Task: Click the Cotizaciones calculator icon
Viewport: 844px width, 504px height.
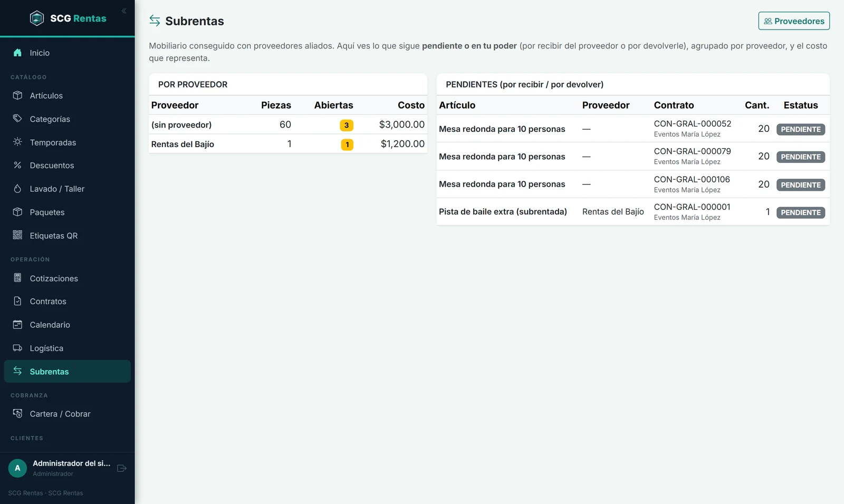Action: (x=17, y=278)
